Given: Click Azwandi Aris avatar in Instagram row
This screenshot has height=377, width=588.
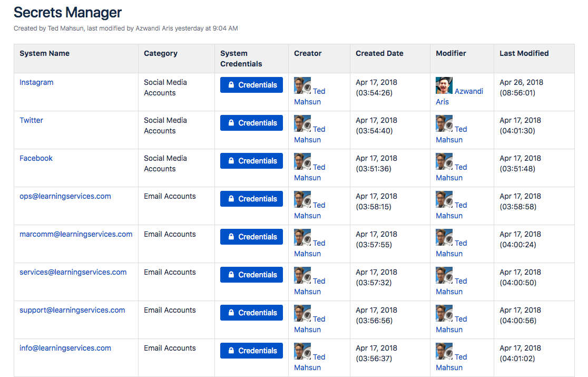Looking at the screenshot, I should pos(444,85).
